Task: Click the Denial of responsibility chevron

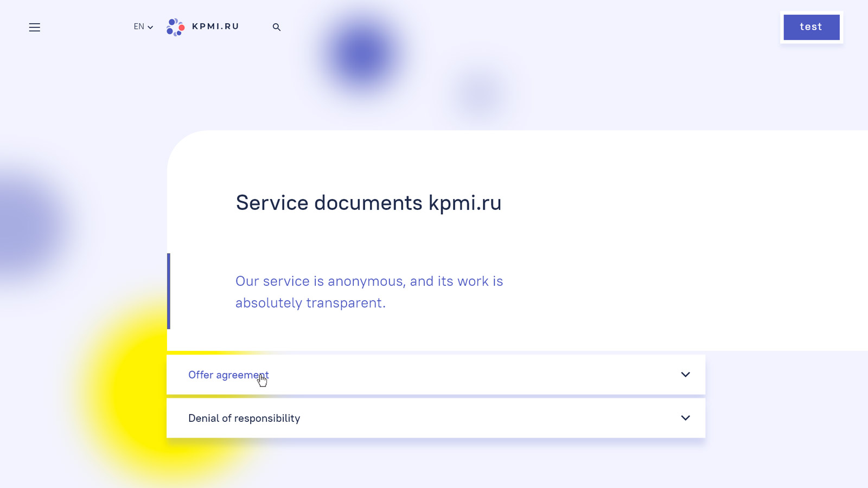Action: tap(685, 418)
